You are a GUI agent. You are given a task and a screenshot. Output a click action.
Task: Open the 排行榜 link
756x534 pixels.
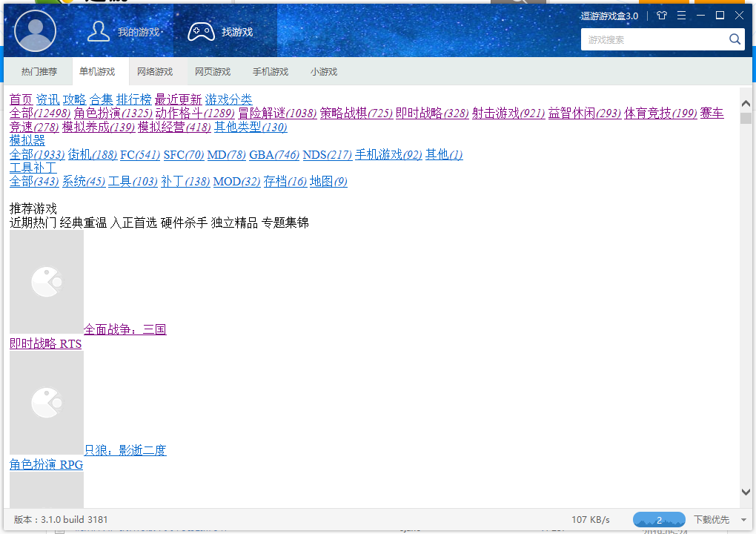click(133, 99)
